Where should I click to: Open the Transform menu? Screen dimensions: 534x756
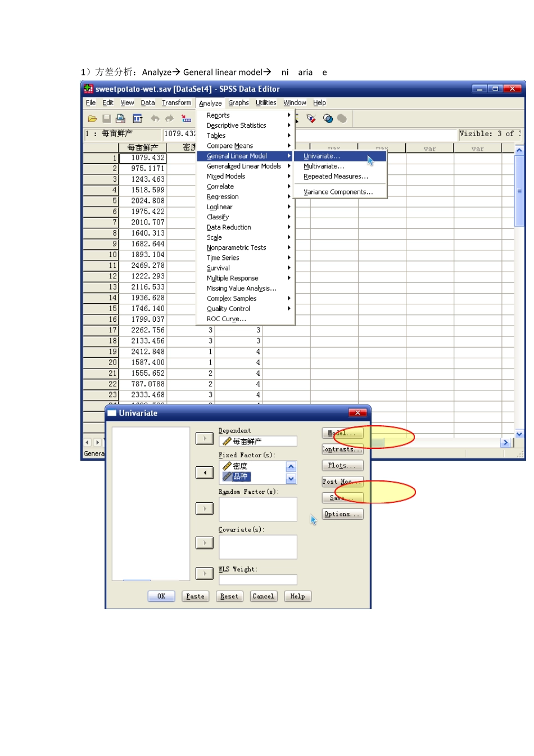point(177,103)
